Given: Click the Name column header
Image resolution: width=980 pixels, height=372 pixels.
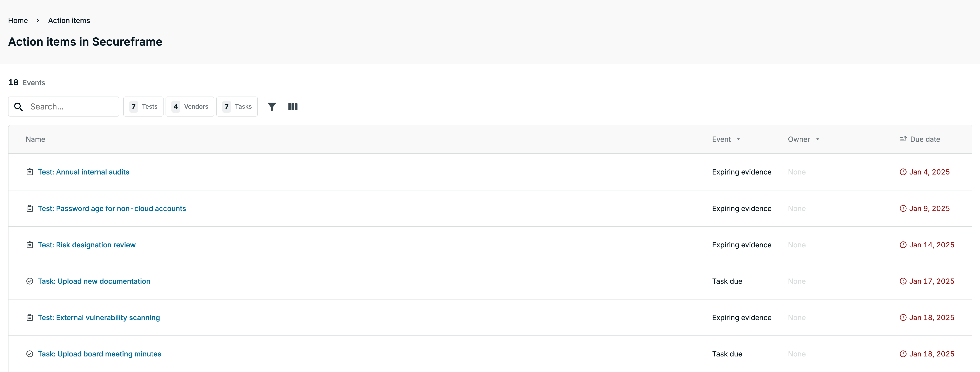Looking at the screenshot, I should 35,140.
